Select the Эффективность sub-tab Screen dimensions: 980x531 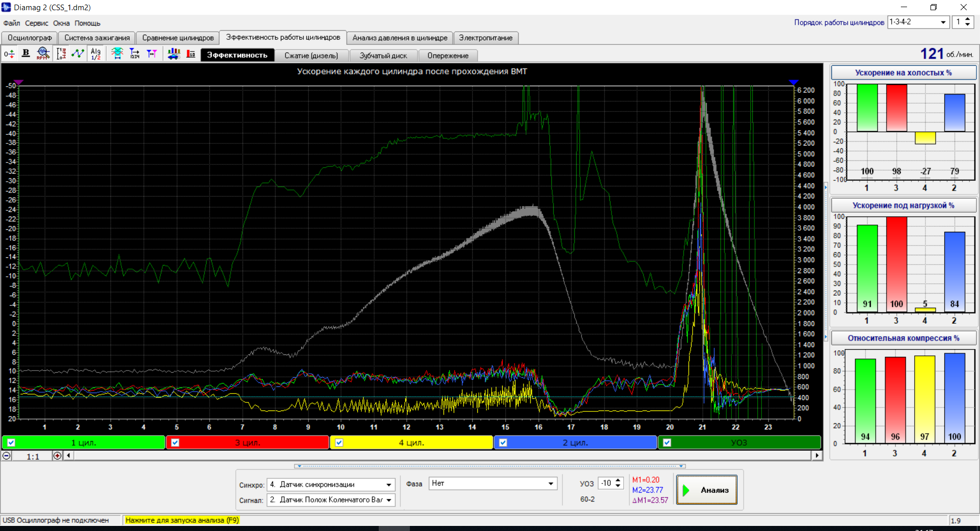(x=237, y=55)
